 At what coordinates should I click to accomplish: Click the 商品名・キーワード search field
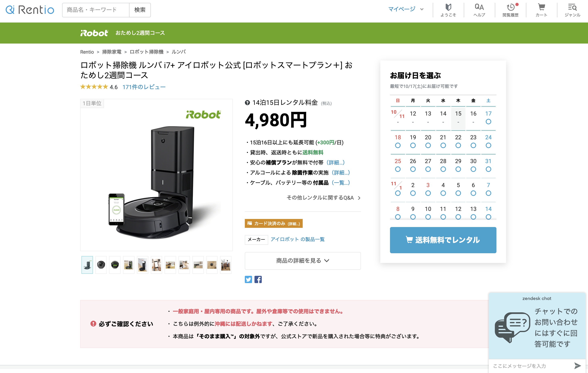pos(95,10)
